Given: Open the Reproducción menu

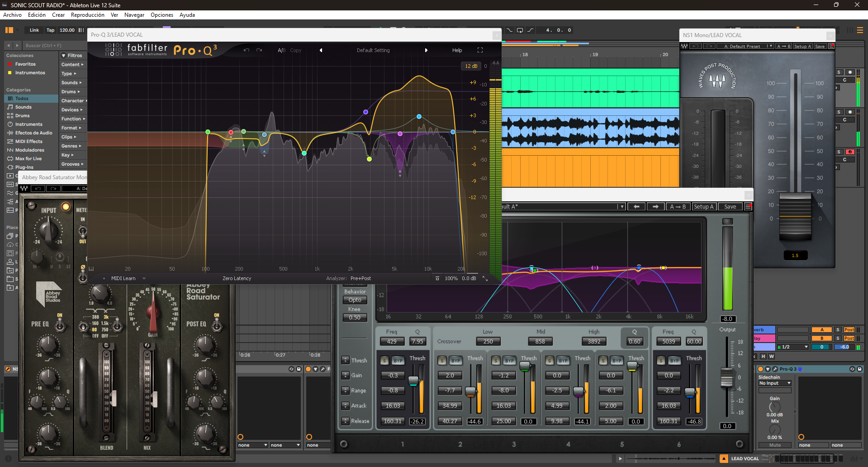Looking at the screenshot, I should [88, 15].
